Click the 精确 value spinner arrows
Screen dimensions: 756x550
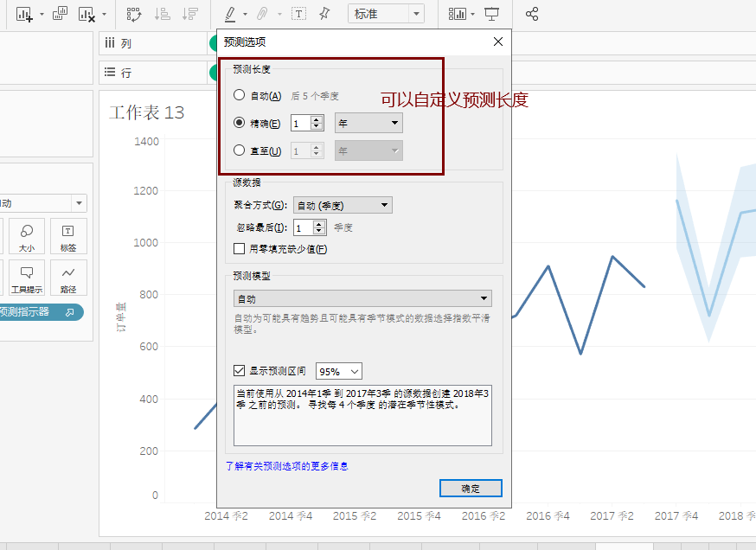point(317,124)
